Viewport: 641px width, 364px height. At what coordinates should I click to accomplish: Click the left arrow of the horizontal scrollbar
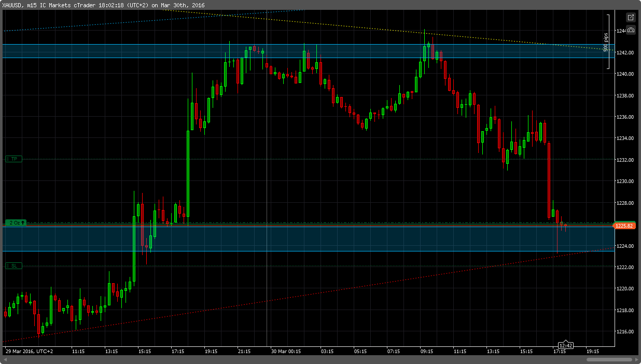(6, 359)
